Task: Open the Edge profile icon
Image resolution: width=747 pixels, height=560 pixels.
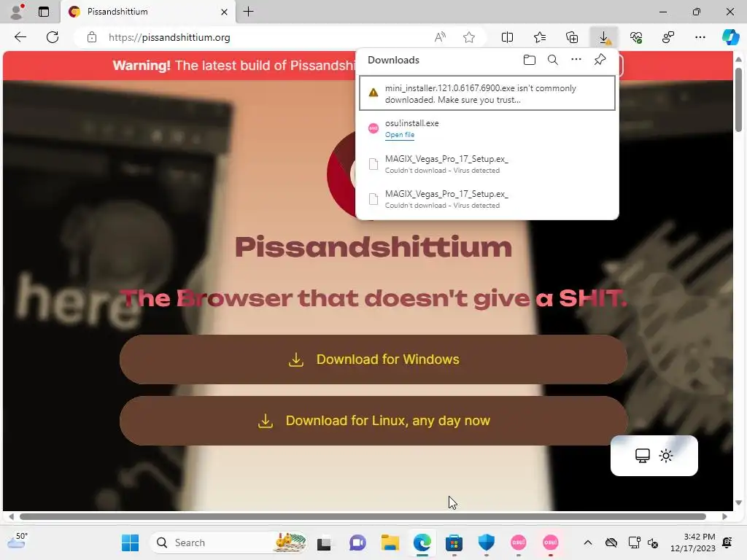Action: tap(18, 12)
